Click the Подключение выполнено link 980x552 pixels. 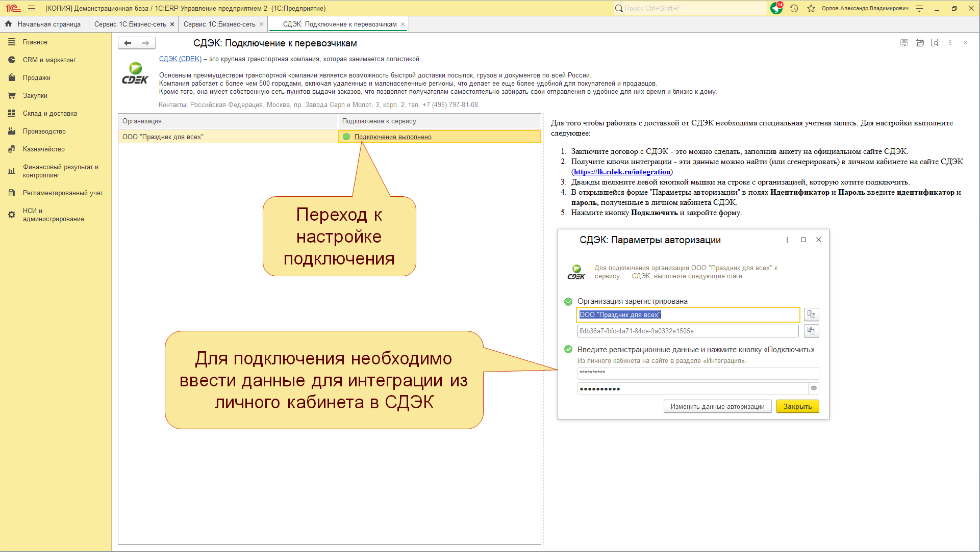point(393,137)
